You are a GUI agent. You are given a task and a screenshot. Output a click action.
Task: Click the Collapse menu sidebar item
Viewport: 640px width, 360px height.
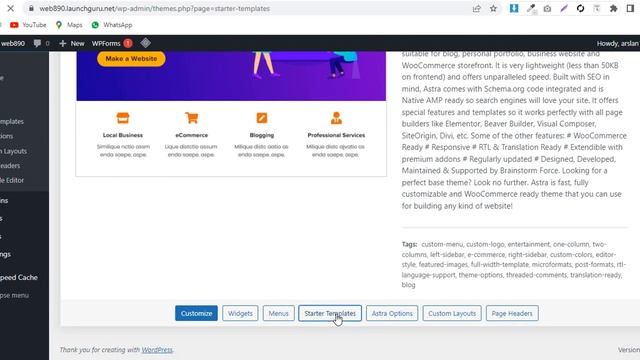click(14, 295)
